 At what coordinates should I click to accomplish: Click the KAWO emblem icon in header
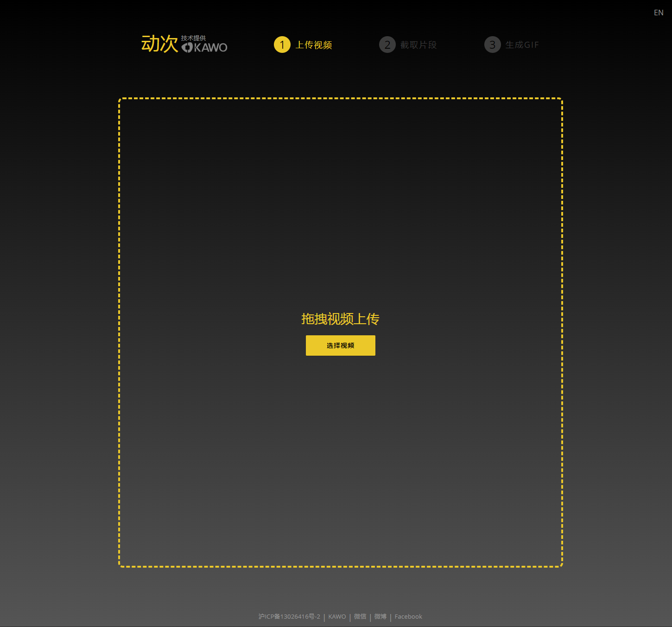[187, 47]
